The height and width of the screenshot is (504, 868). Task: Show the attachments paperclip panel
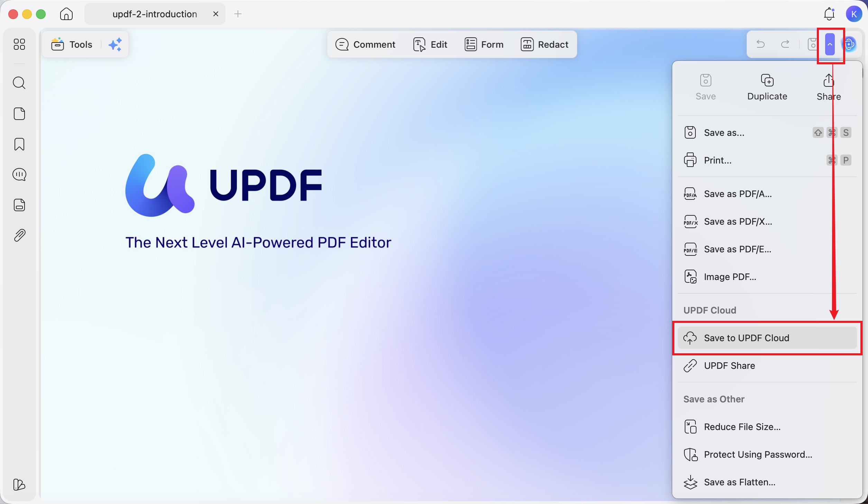[x=19, y=235]
